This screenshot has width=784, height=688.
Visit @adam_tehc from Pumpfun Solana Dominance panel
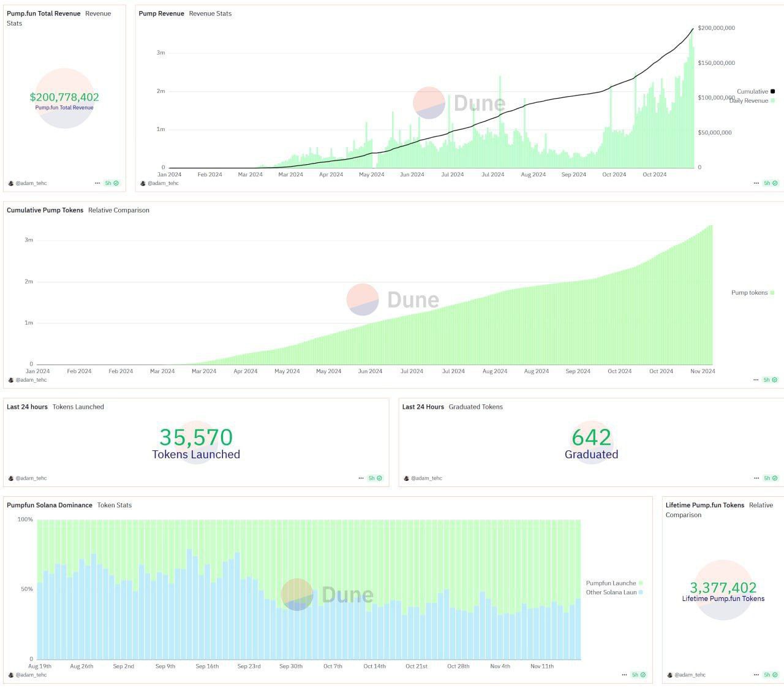click(x=31, y=675)
